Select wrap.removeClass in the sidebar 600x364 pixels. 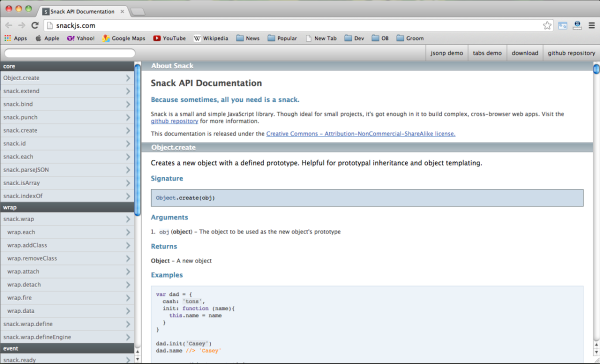pyautogui.click(x=67, y=258)
